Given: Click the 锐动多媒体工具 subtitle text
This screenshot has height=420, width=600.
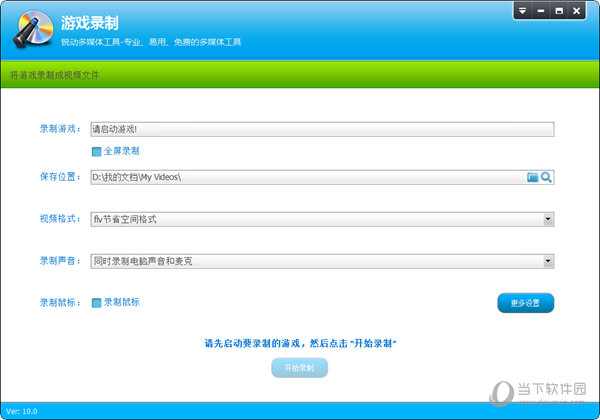Looking at the screenshot, I should pyautogui.click(x=151, y=42).
